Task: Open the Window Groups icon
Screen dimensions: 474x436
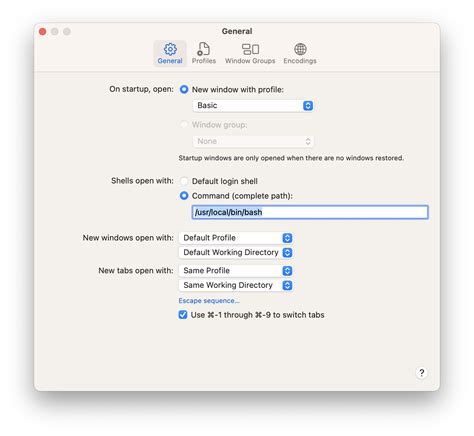Action: pyautogui.click(x=250, y=49)
